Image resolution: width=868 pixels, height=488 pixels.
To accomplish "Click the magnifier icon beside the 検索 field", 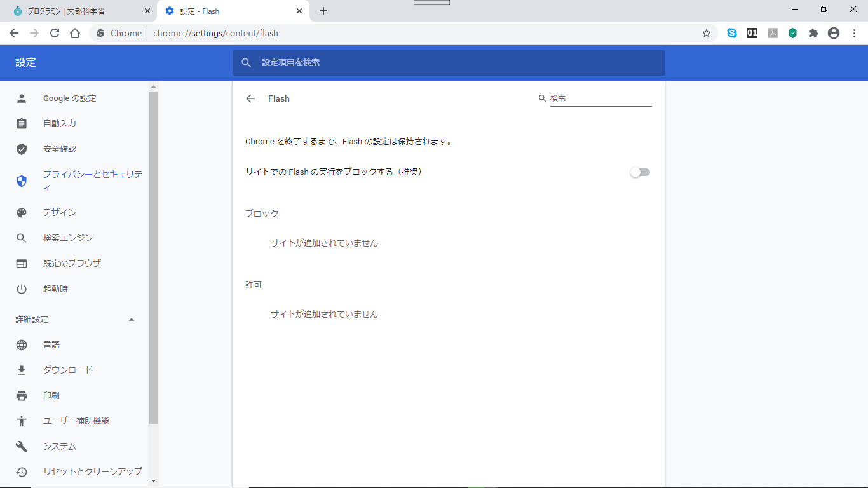I will point(542,98).
